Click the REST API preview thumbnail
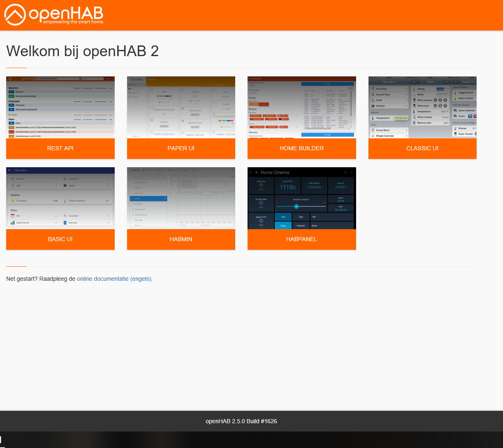503x448 pixels. coord(60,107)
